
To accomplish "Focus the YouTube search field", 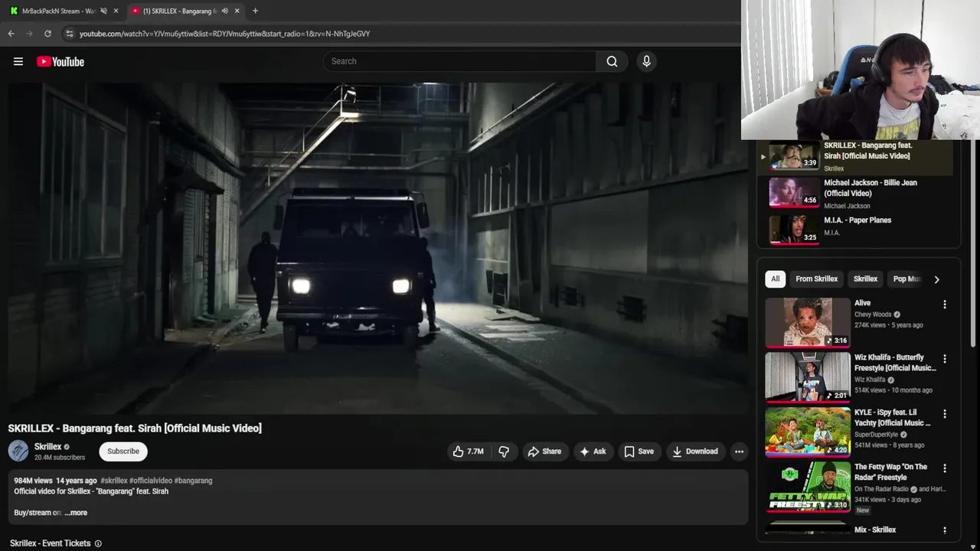I will (x=459, y=61).
